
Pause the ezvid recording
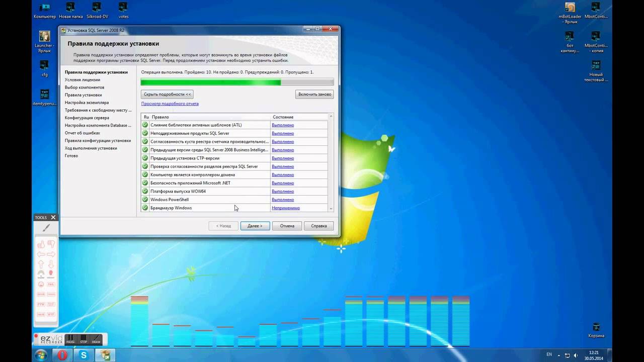coord(70,339)
